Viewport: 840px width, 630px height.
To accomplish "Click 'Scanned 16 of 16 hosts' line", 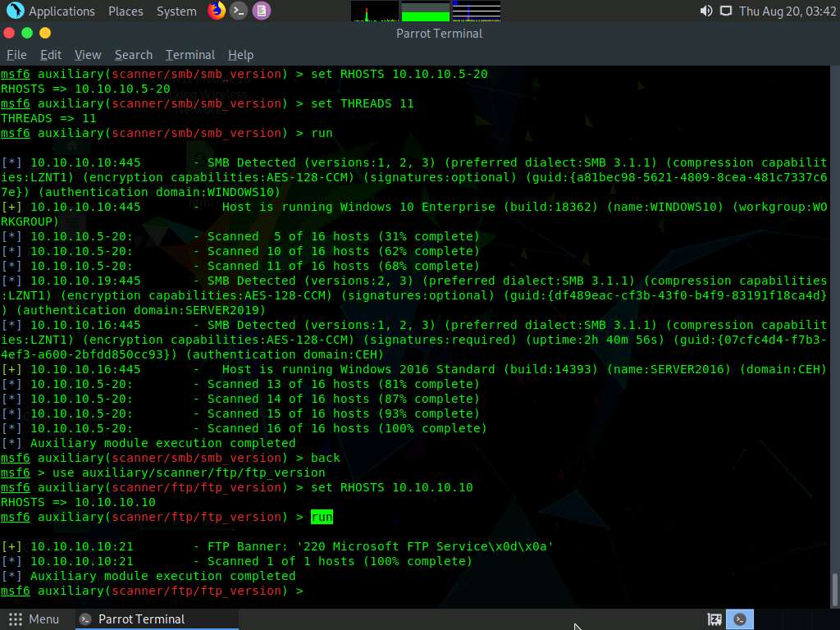I will [244, 428].
